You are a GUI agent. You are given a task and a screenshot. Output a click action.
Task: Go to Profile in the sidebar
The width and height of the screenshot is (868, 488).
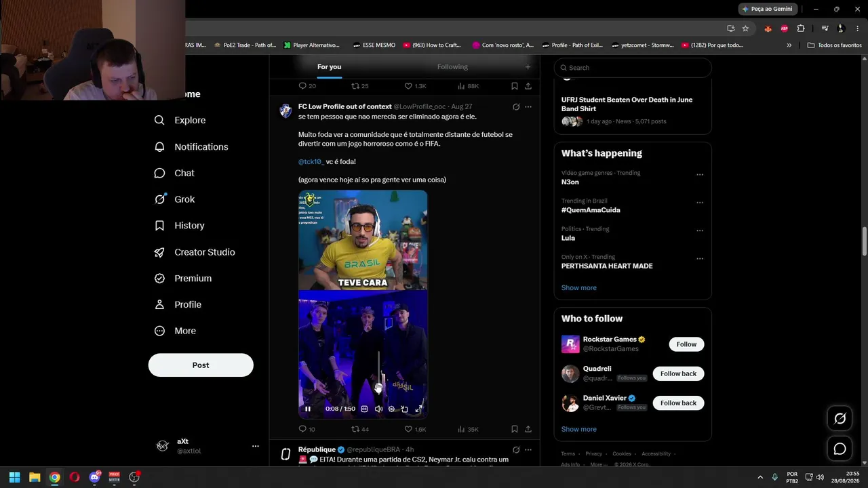[178, 305]
